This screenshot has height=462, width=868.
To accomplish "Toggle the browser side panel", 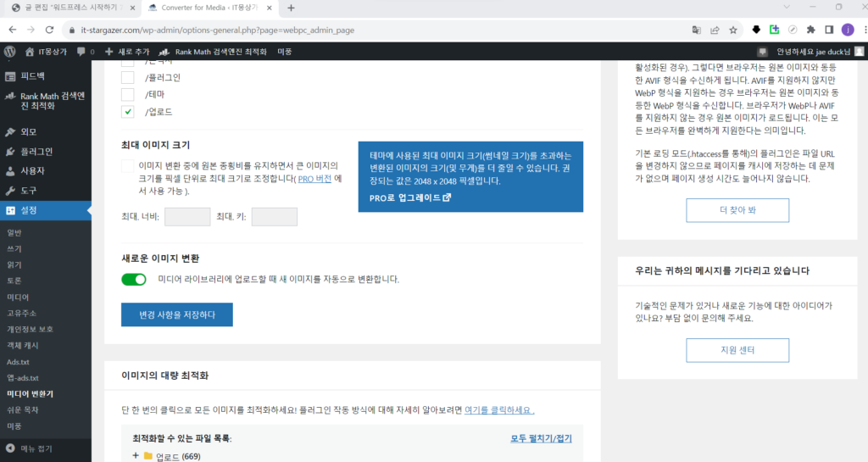I will tap(829, 30).
